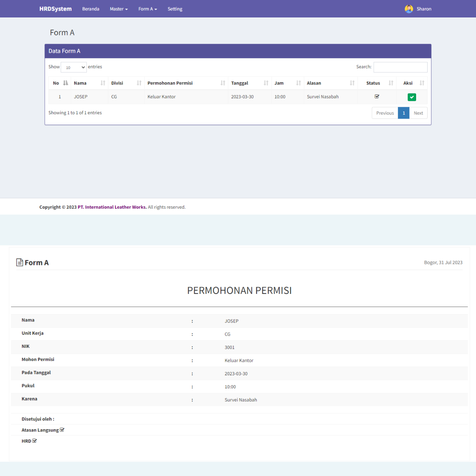The image size is (476, 476).
Task: Click the green approve action button for JOSEP
Action: point(412,97)
